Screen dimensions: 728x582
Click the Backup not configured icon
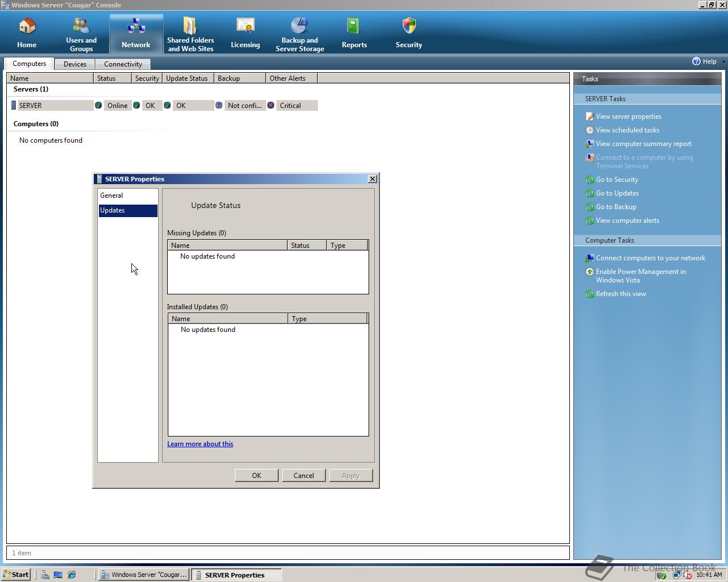coord(219,105)
